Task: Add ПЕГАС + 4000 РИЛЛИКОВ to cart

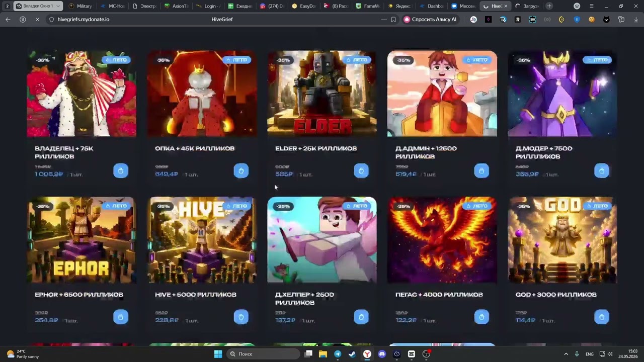Action: tap(481, 317)
